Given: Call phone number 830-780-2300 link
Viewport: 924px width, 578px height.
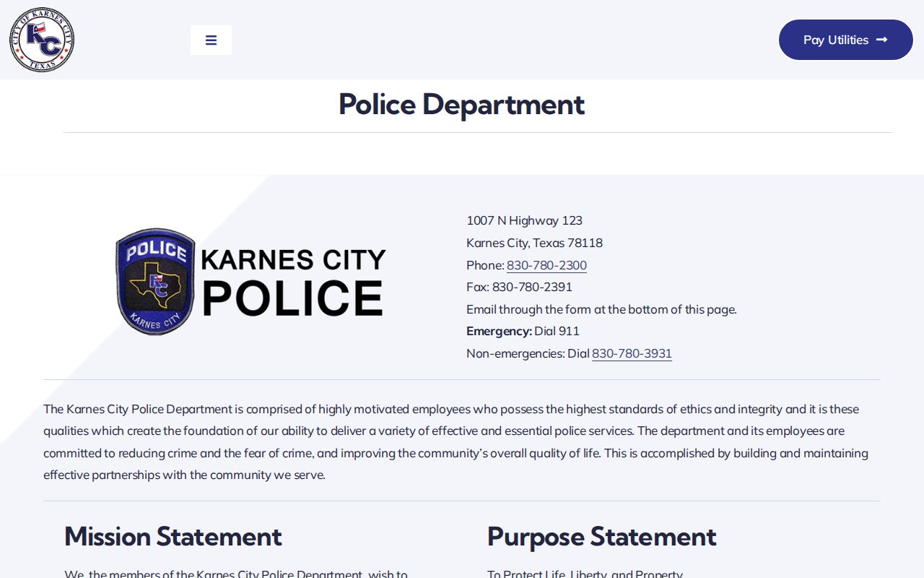Looking at the screenshot, I should (x=546, y=265).
